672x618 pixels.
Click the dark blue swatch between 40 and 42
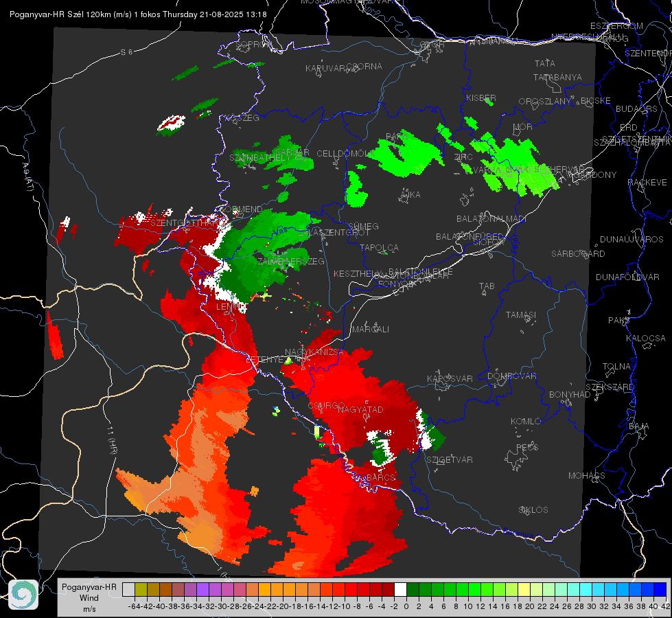pos(660,590)
